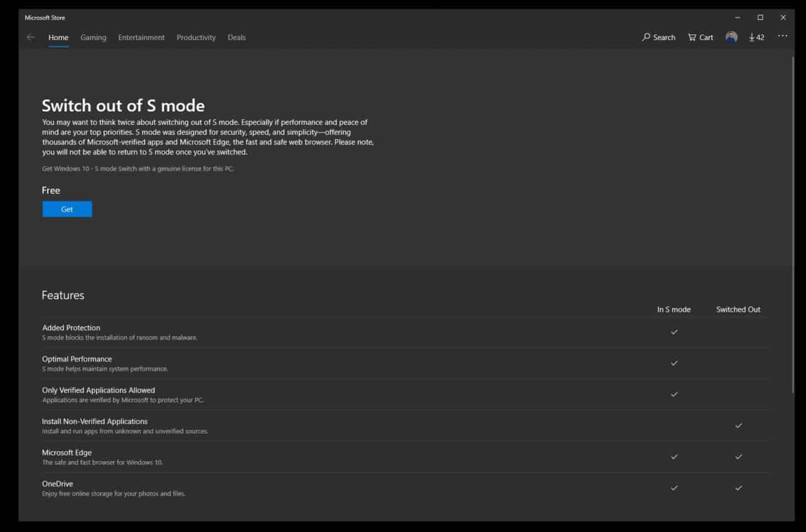This screenshot has height=532, width=806.
Task: Open the Deals tab
Action: click(x=237, y=38)
